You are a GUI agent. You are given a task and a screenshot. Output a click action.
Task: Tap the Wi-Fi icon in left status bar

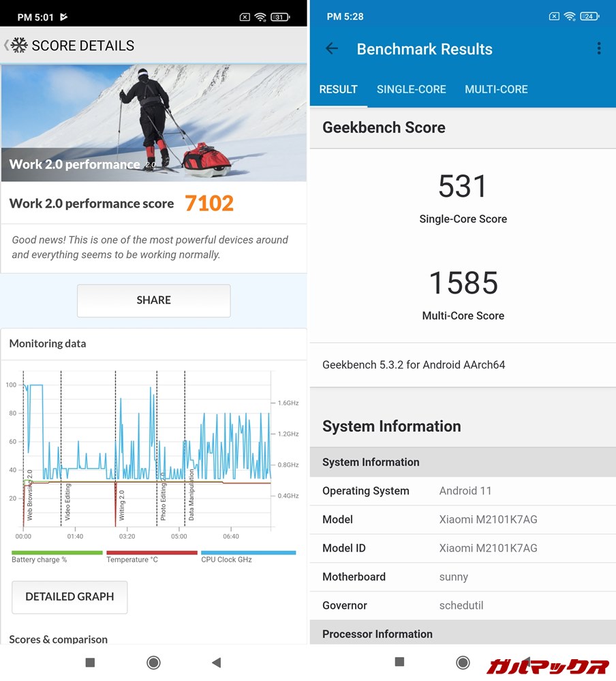[260, 17]
